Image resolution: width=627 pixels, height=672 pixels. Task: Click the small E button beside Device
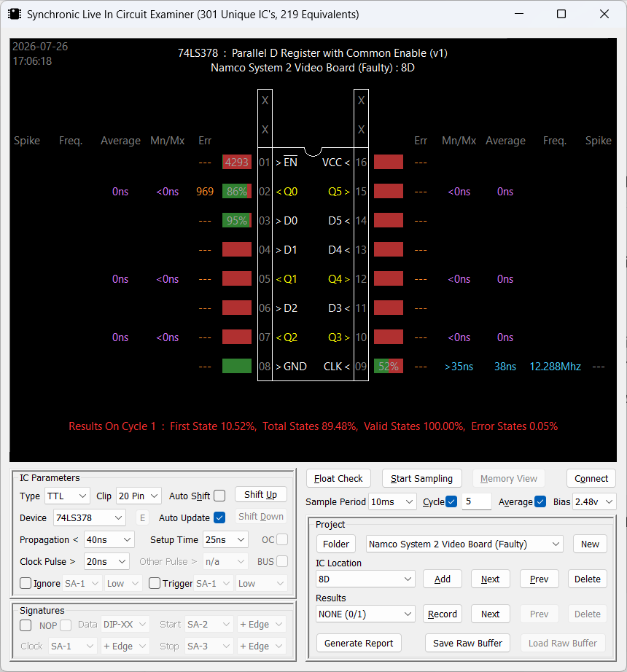click(143, 517)
